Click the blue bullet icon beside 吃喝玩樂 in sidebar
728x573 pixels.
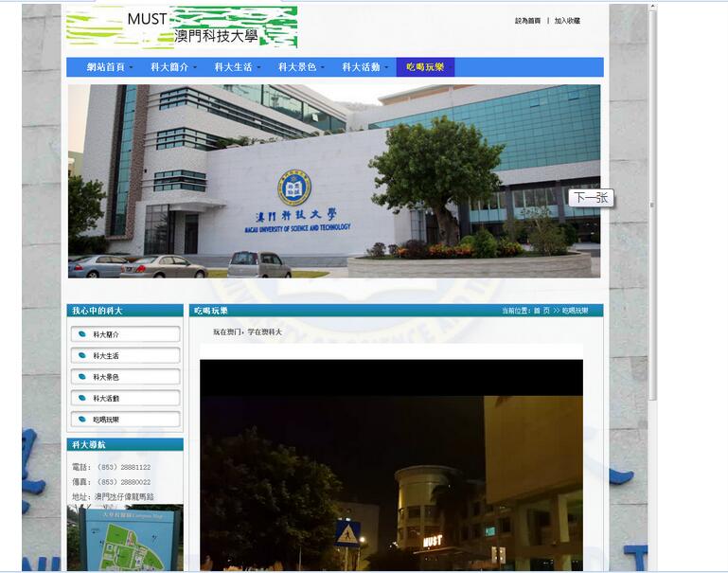(x=81, y=420)
